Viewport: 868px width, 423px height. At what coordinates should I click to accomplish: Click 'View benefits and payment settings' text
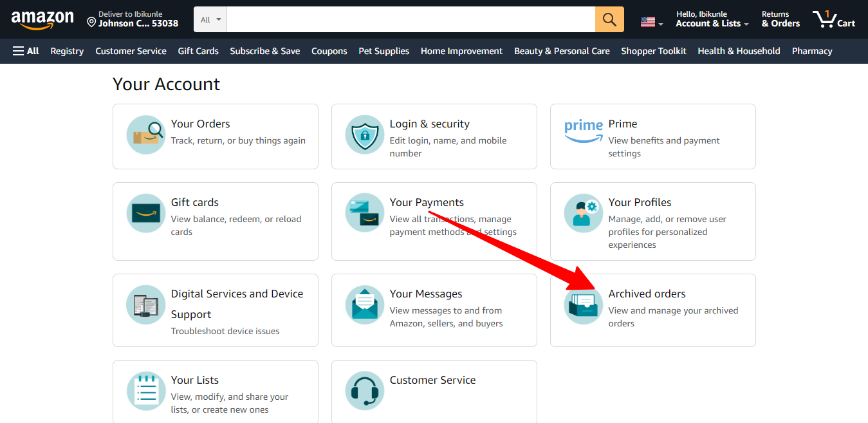(664, 147)
